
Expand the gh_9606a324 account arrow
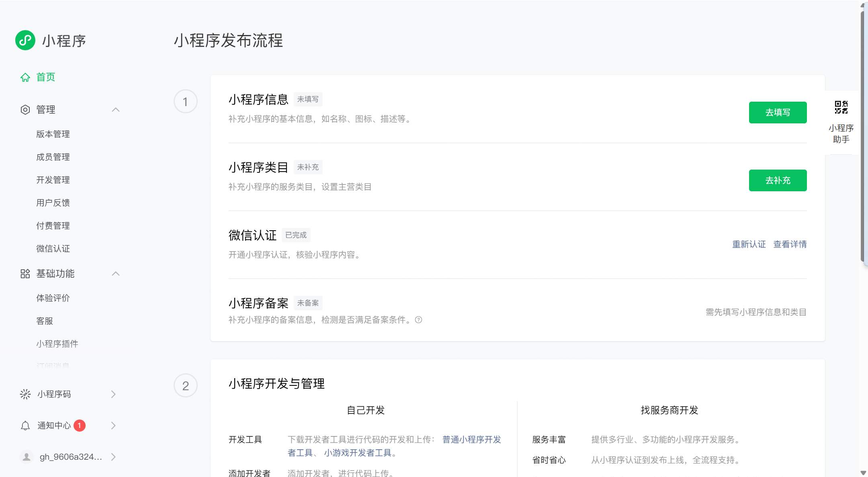(x=113, y=457)
